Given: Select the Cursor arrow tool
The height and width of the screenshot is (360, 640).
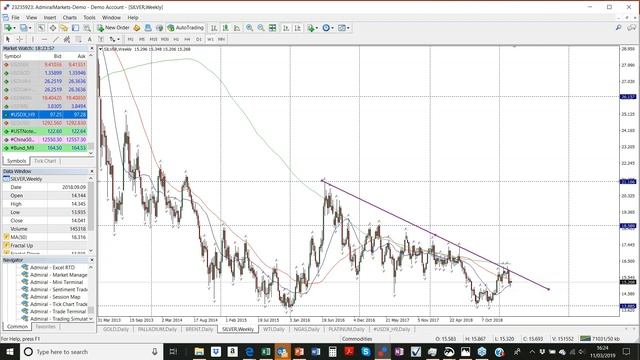Looking at the screenshot, I should point(7,39).
